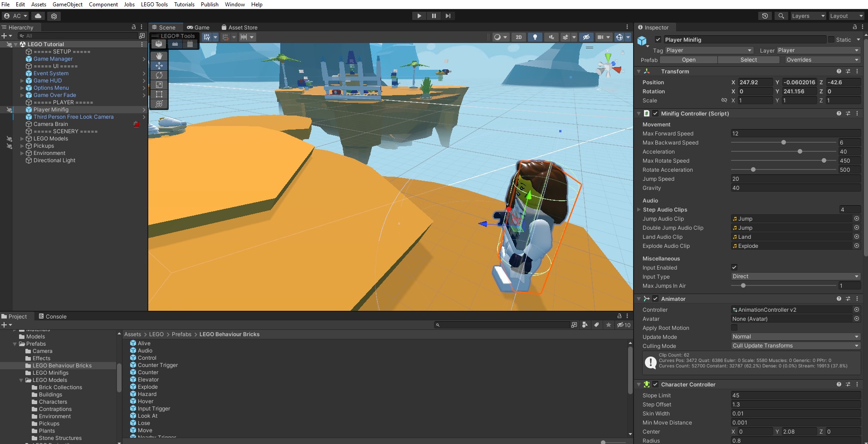The width and height of the screenshot is (868, 444).
Task: Click the prefab Open button
Action: 688,60
